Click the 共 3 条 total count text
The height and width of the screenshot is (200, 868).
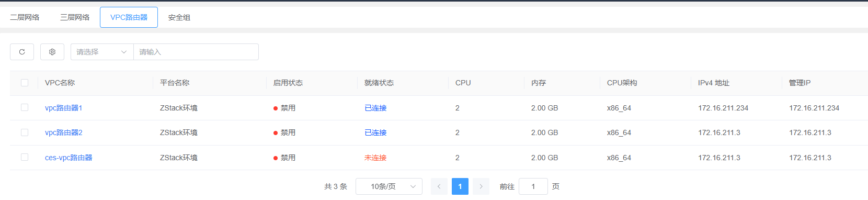click(x=336, y=186)
